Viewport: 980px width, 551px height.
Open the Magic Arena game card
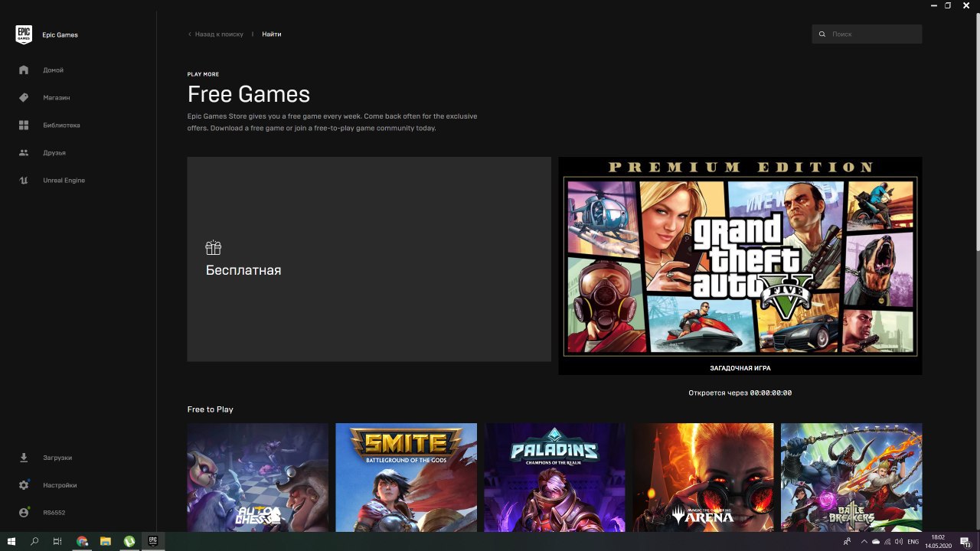coord(704,478)
